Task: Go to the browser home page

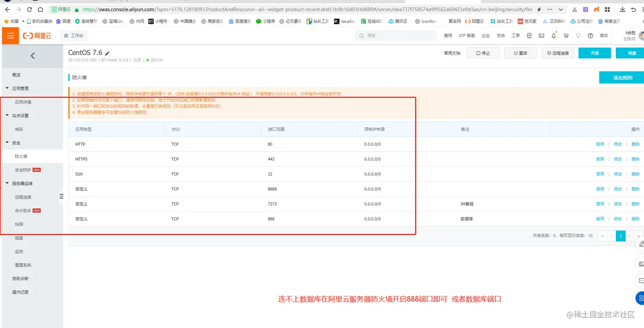Action: [40, 9]
